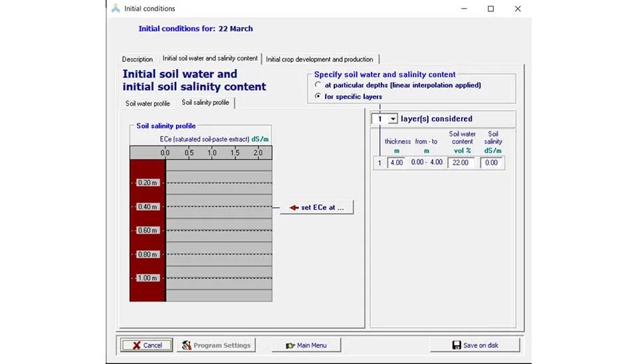Click the red arrow on set ECe button
The height and width of the screenshot is (364, 638).
(x=294, y=208)
